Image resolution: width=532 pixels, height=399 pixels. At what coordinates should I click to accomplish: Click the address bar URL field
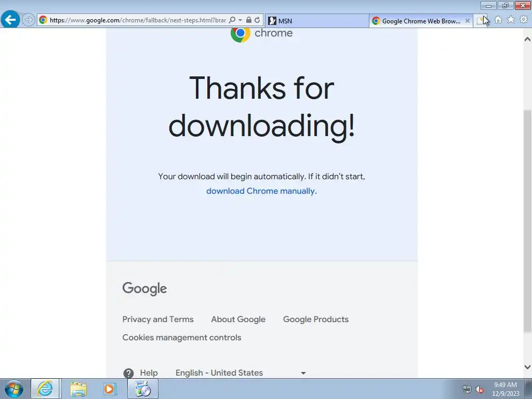coord(138,20)
